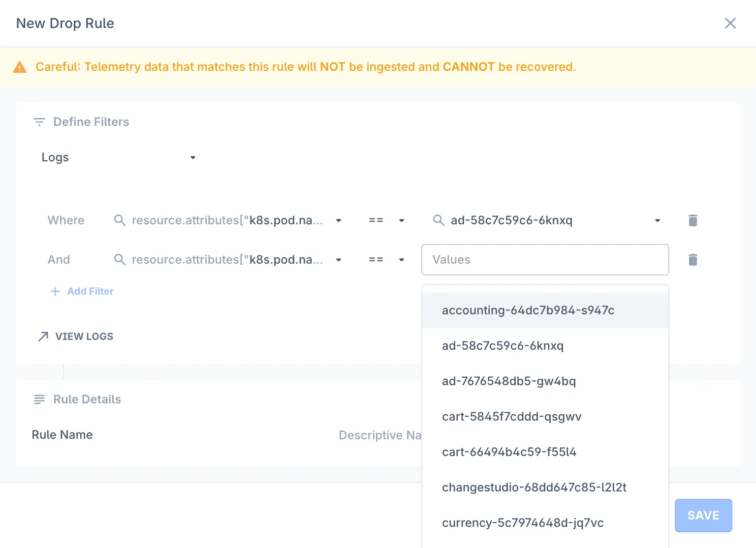Expand the ad-58c7c59c6-6knxq value dropdown
This screenshot has width=756, height=548.
pos(657,220)
